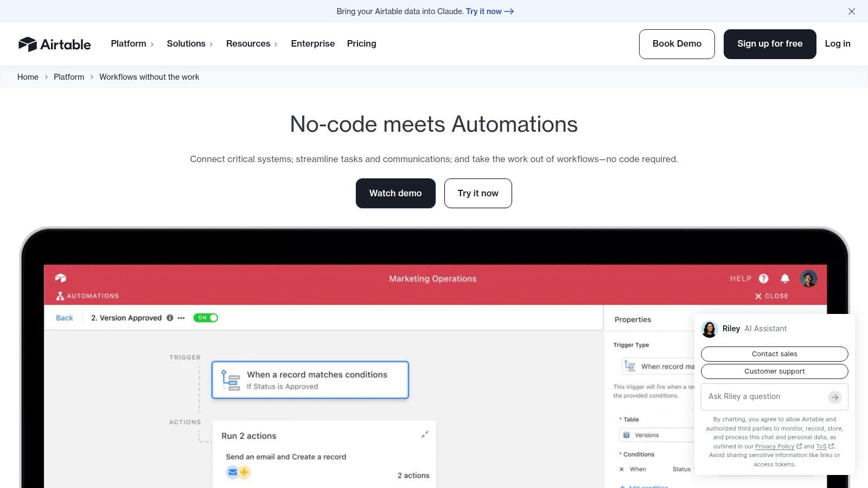
Task: Go to the Enterprise page
Action: 312,43
